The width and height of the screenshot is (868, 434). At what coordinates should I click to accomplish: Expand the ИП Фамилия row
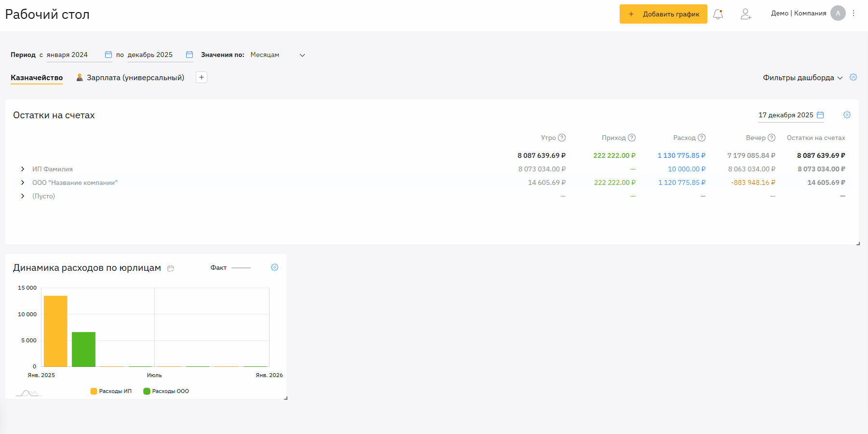click(23, 169)
